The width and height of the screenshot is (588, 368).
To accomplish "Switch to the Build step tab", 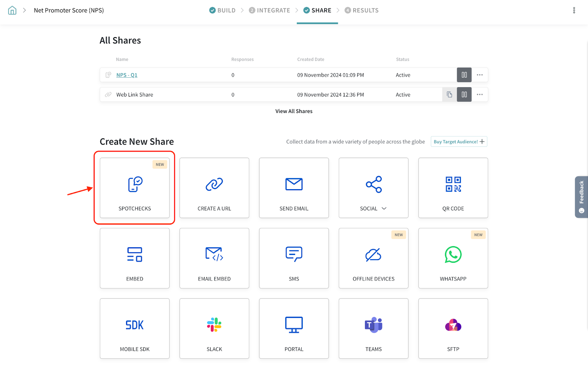I will pyautogui.click(x=223, y=10).
